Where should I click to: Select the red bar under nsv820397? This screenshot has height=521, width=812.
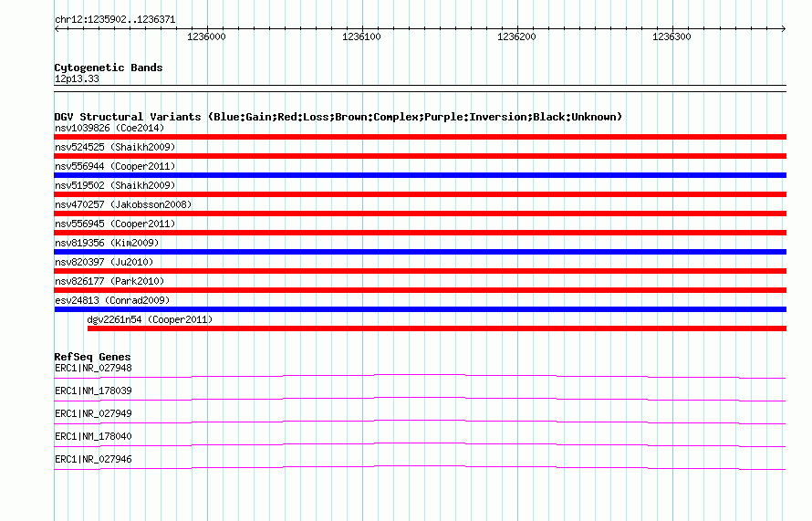420,271
